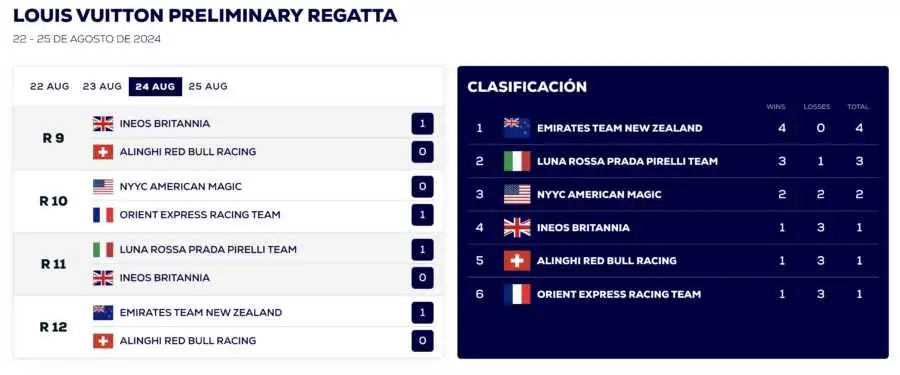
Task: Click the New Zealand flag in Clasificación
Action: pyautogui.click(x=517, y=128)
